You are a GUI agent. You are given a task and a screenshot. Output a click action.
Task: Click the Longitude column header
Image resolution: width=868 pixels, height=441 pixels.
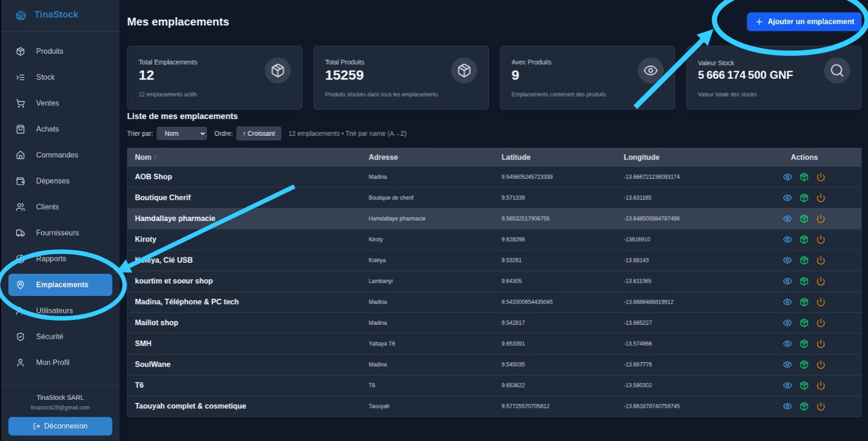[641, 157]
